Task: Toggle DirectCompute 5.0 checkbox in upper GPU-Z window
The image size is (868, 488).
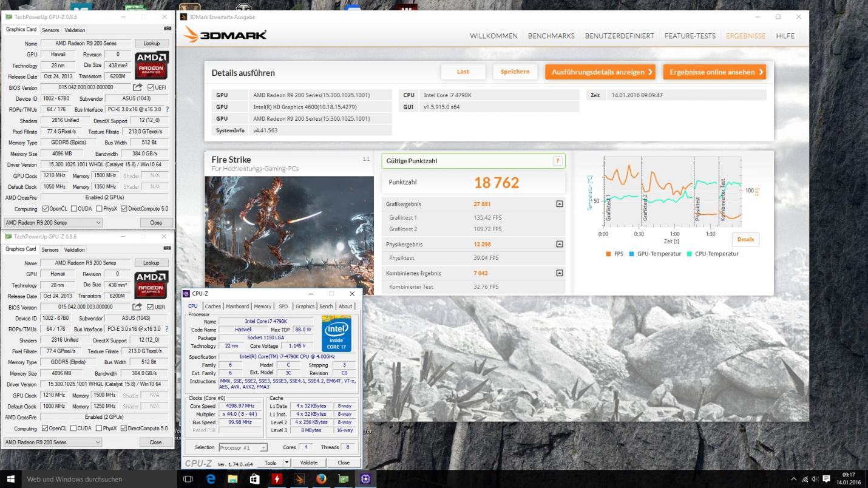Action: click(124, 209)
